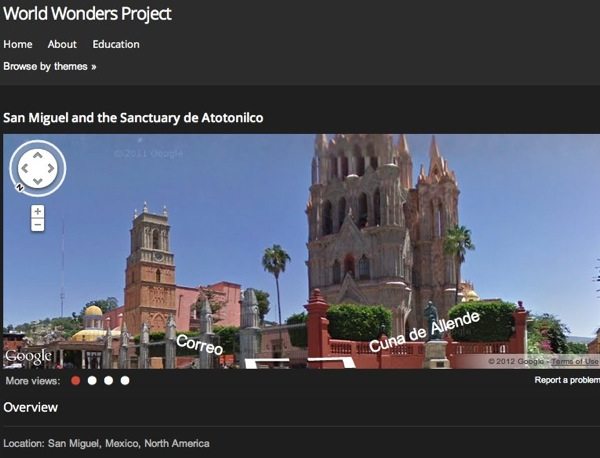Select the second More views dot
This screenshot has width=600, height=458.
click(x=92, y=380)
